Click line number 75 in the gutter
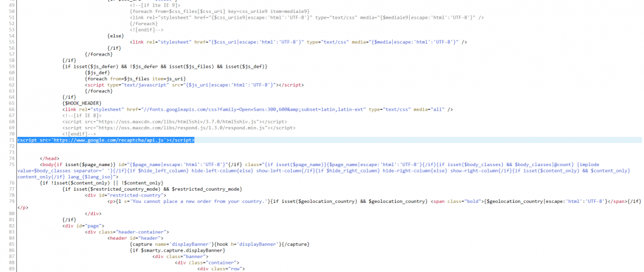 pos(11,164)
